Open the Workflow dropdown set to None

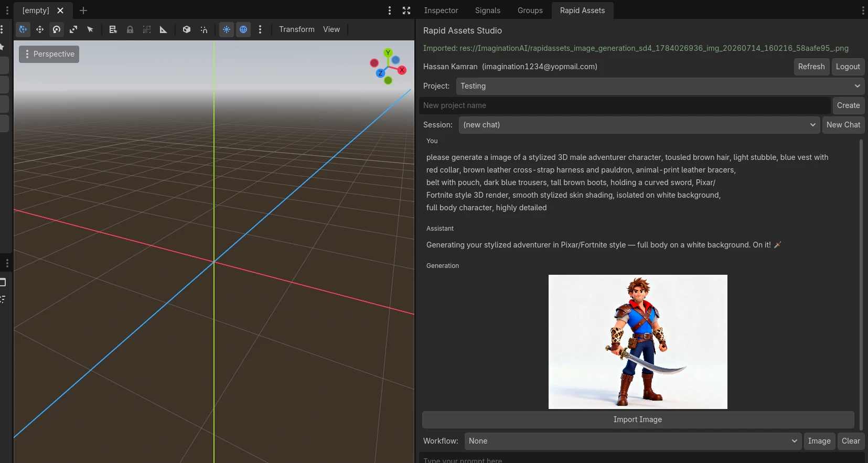point(633,441)
